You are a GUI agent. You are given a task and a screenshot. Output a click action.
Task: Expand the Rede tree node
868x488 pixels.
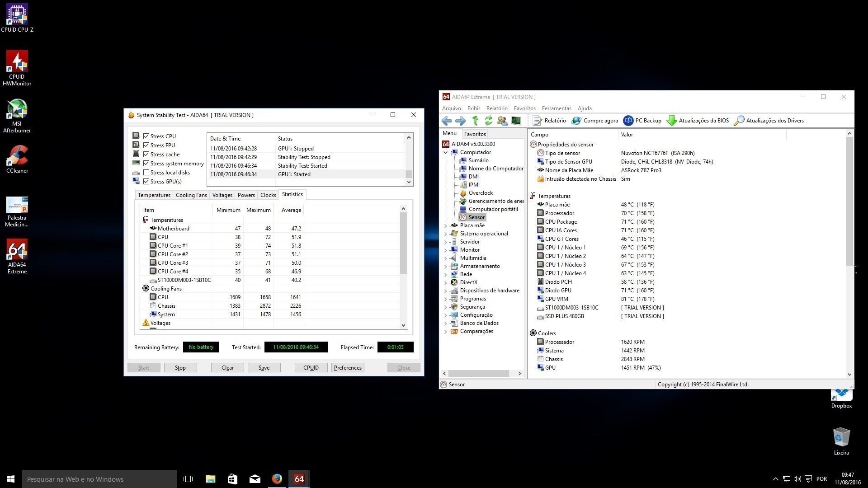tap(446, 274)
